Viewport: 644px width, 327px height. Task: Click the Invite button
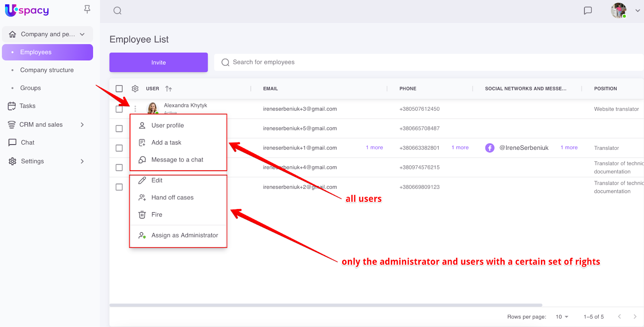159,62
